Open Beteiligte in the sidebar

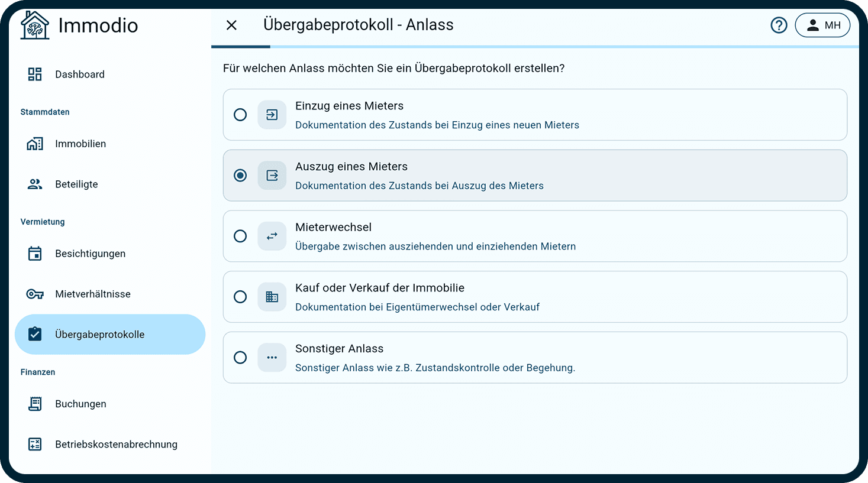pyautogui.click(x=110, y=184)
